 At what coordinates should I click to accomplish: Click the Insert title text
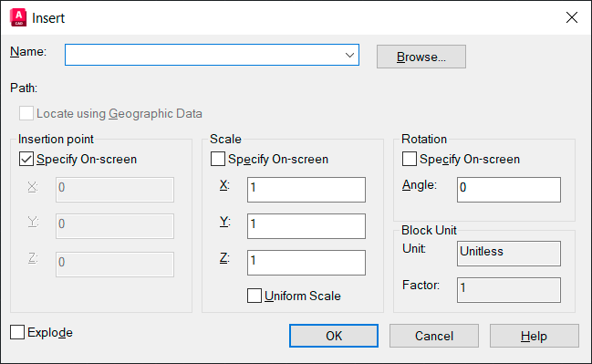pyautogui.click(x=48, y=18)
